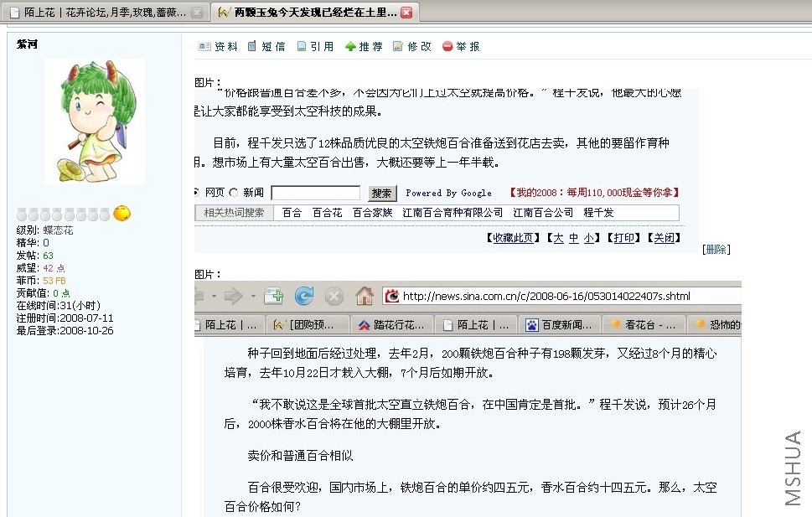Click the 收藏此页 bookmark link
Image resolution: width=812 pixels, height=517 pixels.
513,238
